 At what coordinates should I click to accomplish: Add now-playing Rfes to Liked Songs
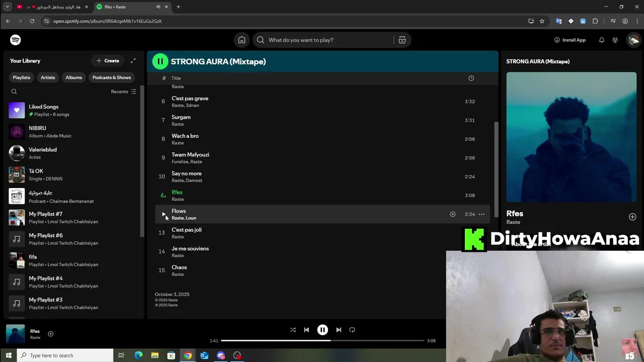(50, 334)
